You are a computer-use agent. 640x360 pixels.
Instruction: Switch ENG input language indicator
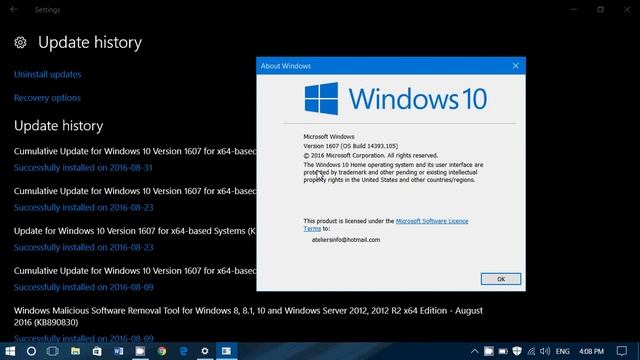(x=562, y=351)
